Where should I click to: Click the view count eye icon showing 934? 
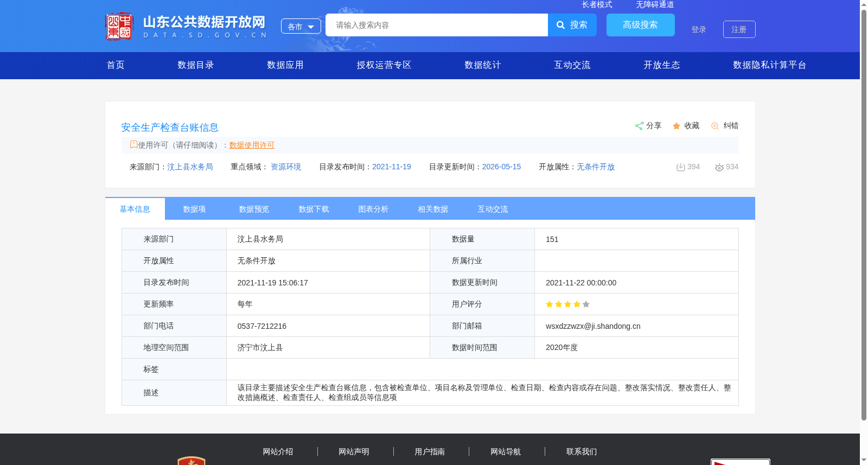coord(719,167)
